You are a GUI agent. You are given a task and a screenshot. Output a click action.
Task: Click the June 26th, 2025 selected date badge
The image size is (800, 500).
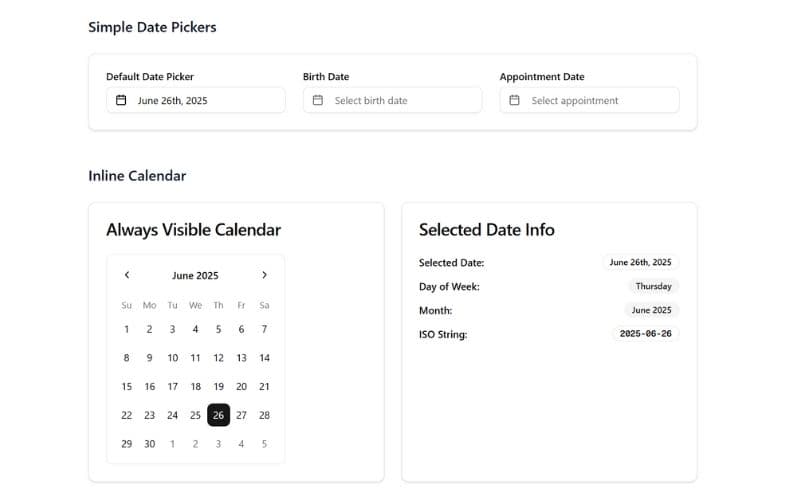(640, 262)
